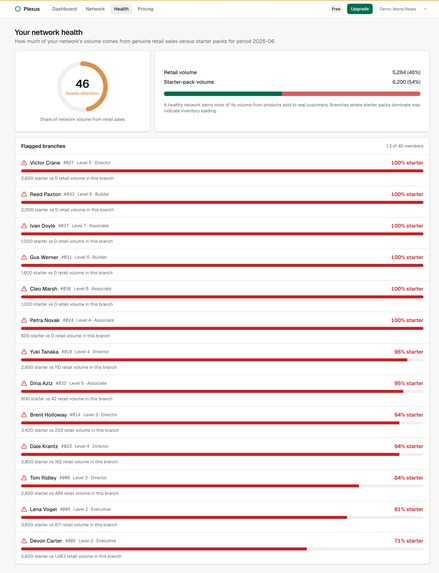Viewport: 439px width, 573px height.
Task: Click the 'Flagged branches' heading
Action: [43, 146]
